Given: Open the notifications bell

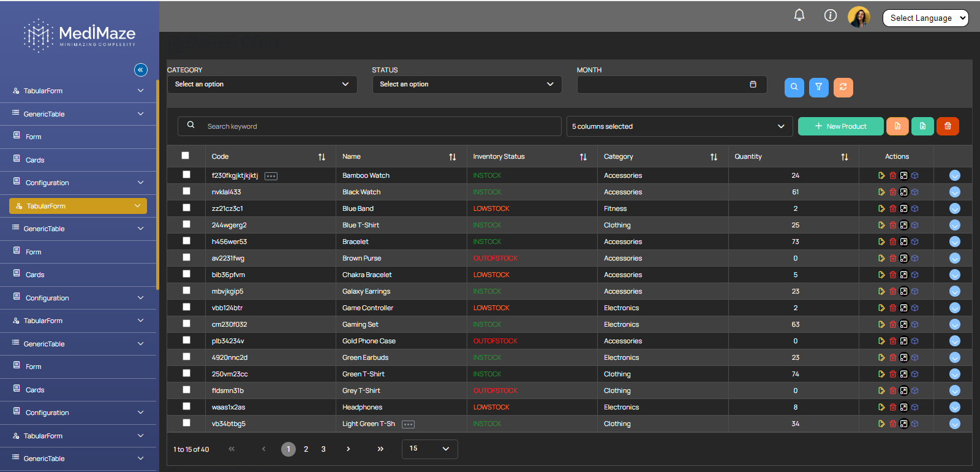Looking at the screenshot, I should point(799,15).
